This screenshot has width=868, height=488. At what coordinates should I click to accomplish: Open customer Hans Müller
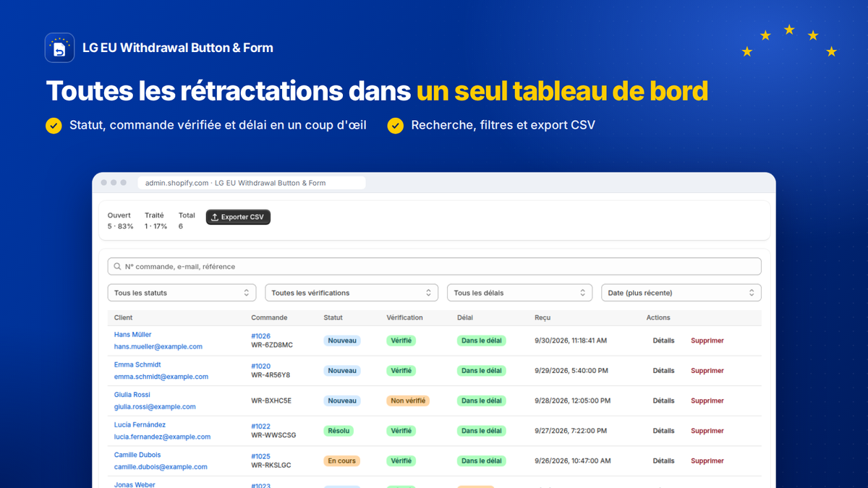133,335
